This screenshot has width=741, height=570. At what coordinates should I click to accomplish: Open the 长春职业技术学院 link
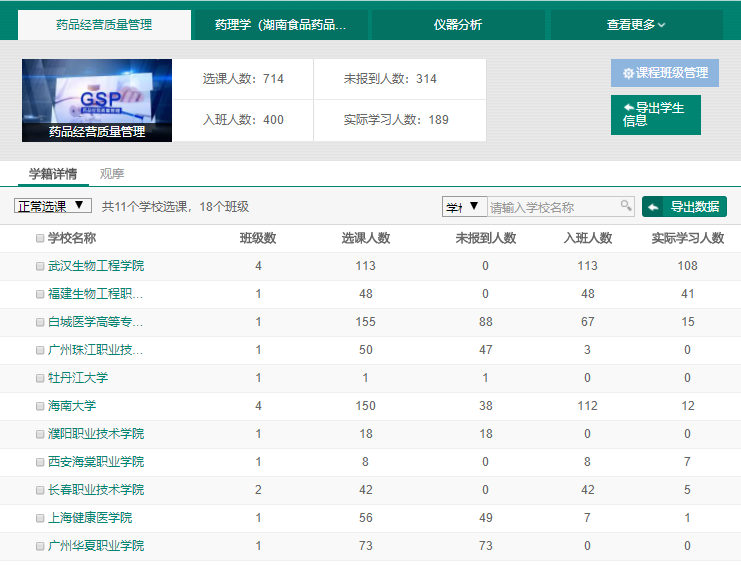pyautogui.click(x=96, y=490)
